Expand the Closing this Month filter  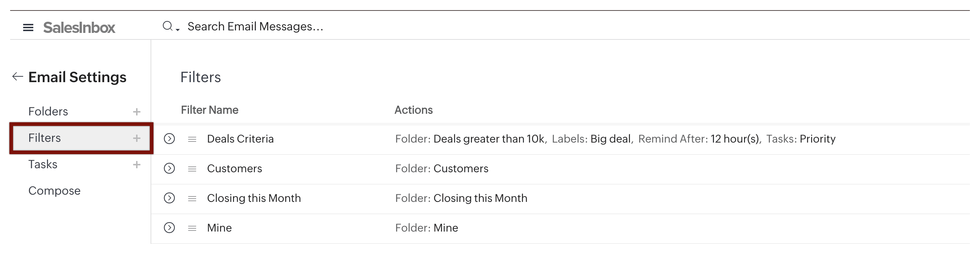[x=169, y=198]
